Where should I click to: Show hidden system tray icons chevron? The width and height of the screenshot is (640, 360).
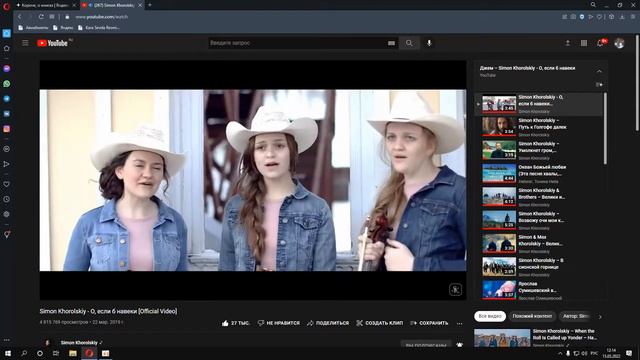[560, 353]
